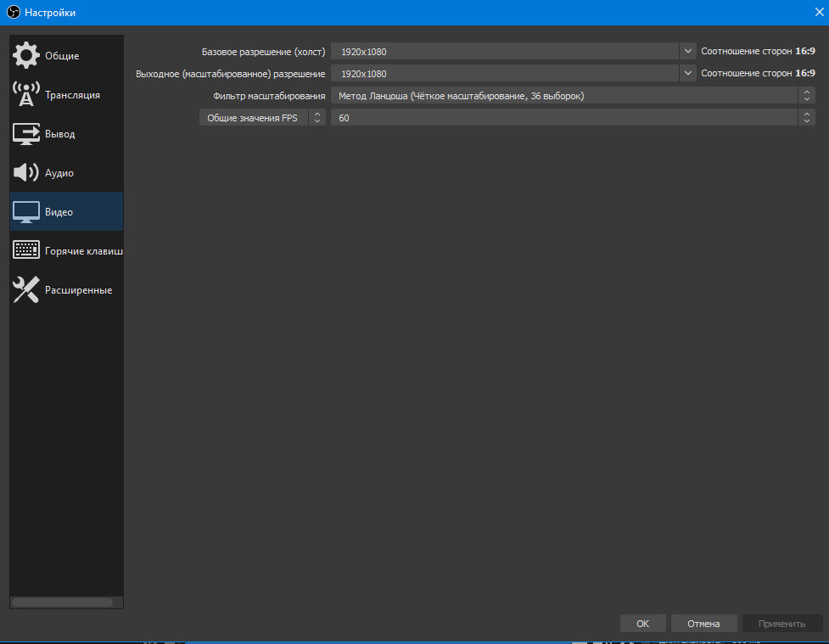Click the General settings gear icon
Image resolution: width=829 pixels, height=644 pixels.
point(26,55)
